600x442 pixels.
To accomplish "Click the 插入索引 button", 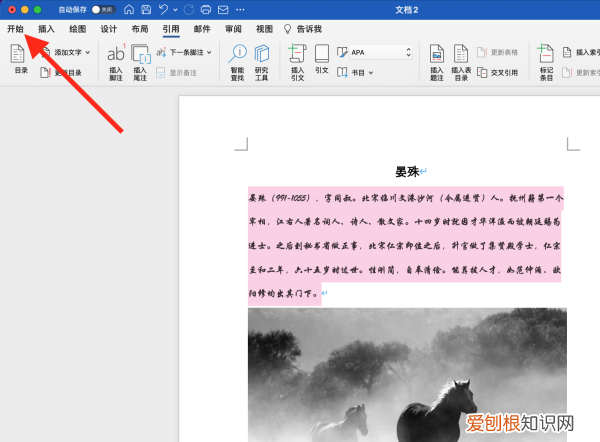I will point(581,52).
